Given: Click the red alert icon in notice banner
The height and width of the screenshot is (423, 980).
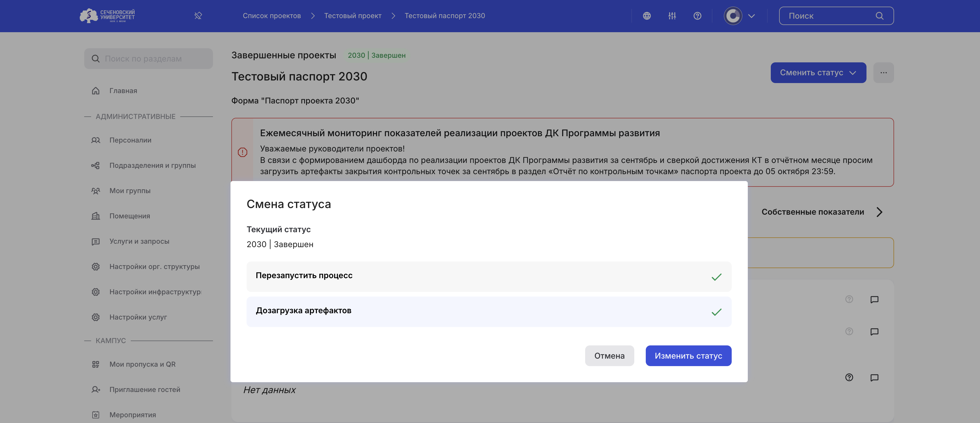Looking at the screenshot, I should point(242,153).
